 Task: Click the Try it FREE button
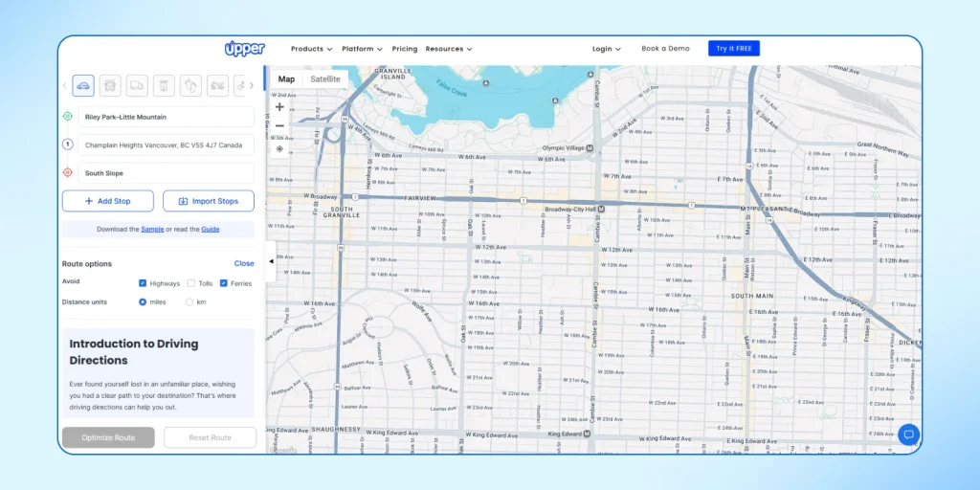(734, 48)
